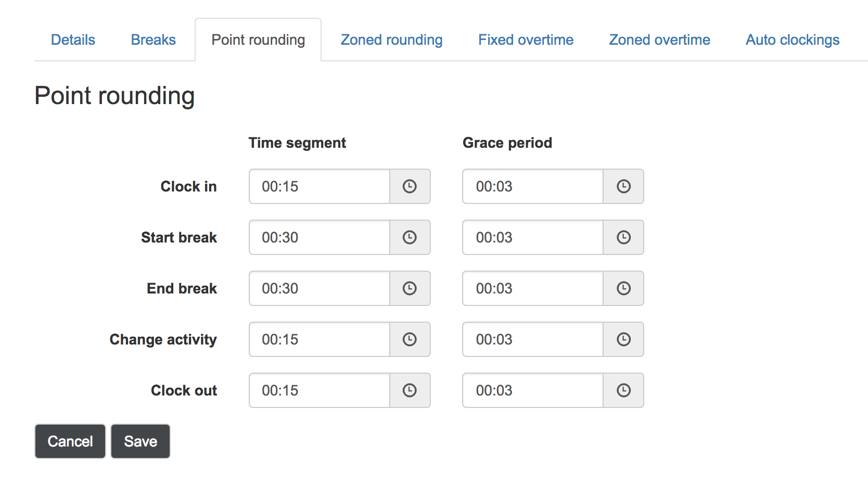Cancel the point rounding changes
The width and height of the screenshot is (868, 485).
point(70,441)
